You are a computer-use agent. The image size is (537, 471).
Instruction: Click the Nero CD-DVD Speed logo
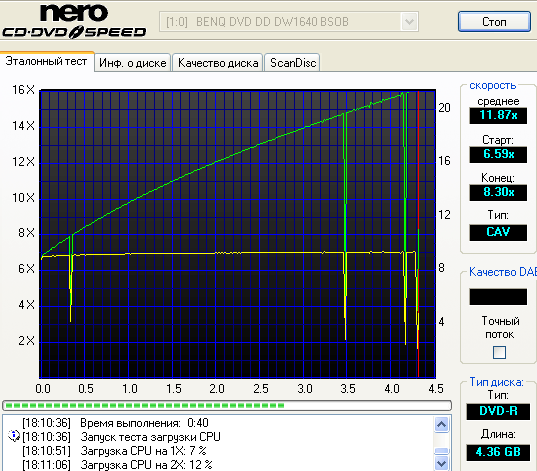coord(74,21)
